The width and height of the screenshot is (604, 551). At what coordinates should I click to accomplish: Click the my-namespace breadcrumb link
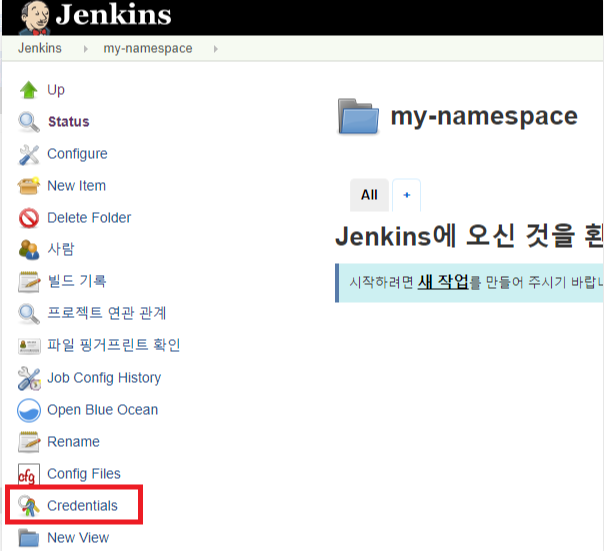148,48
